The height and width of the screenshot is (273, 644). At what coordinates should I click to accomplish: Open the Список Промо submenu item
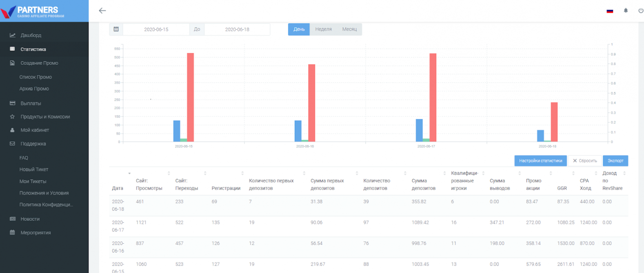tap(36, 77)
